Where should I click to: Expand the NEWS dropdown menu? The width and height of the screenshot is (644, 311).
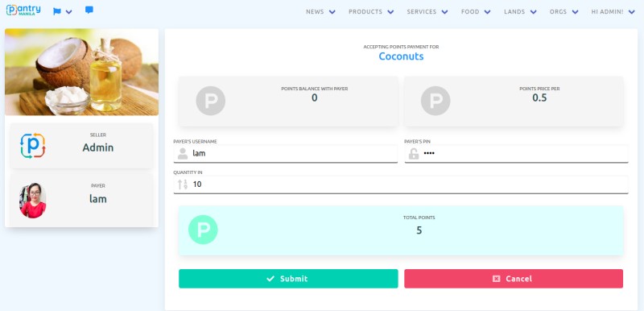(x=320, y=12)
